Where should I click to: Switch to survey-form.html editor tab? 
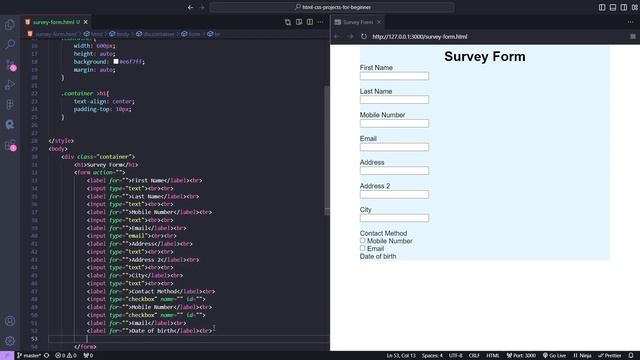[x=52, y=22]
